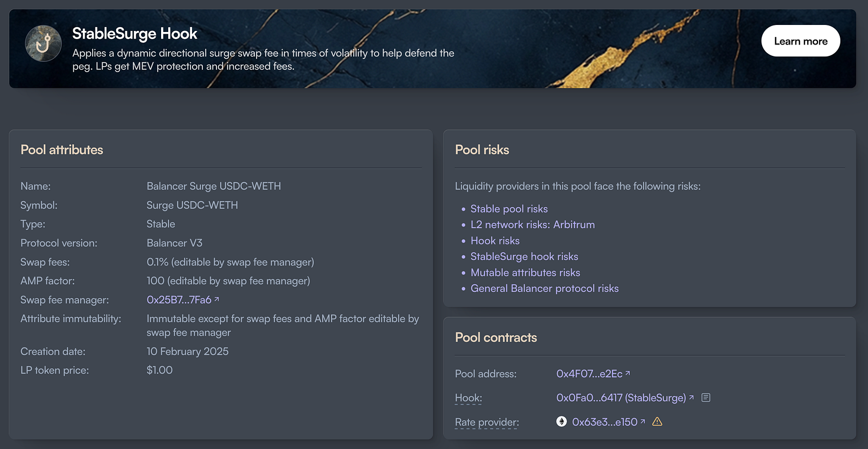Open hook address 0x0Fa0...6417 (StableSurge)

coord(621,398)
